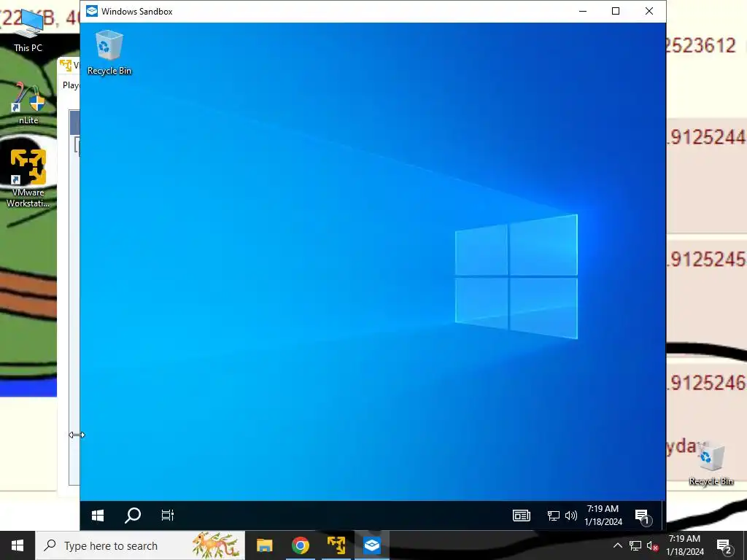The image size is (747, 560).
Task: Open the sandbox taskbar search magnifier
Action: [133, 516]
